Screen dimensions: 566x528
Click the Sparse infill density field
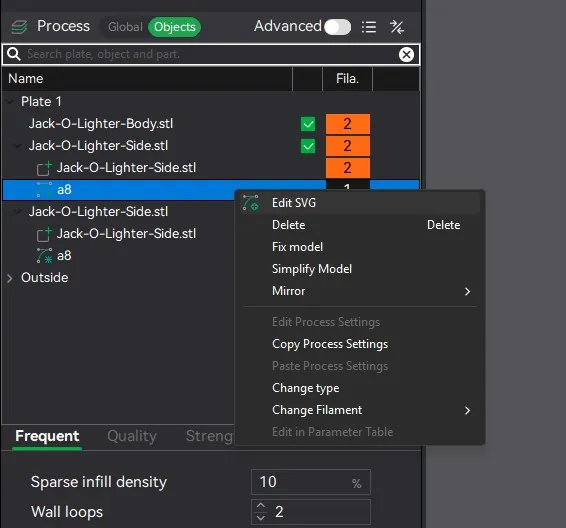point(310,482)
